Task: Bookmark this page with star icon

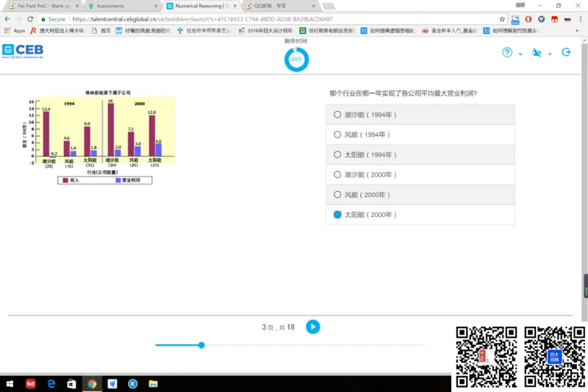Action: 502,19
